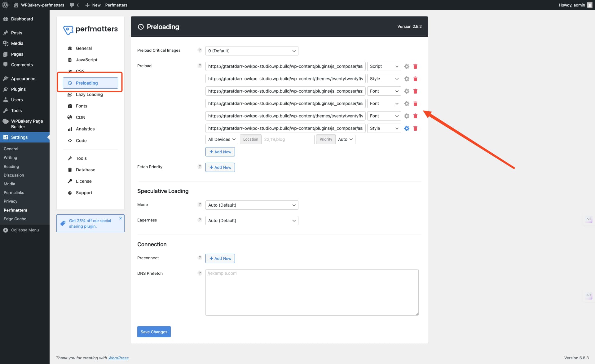Open the JavaScript settings section
The image size is (595, 364).
point(86,59)
